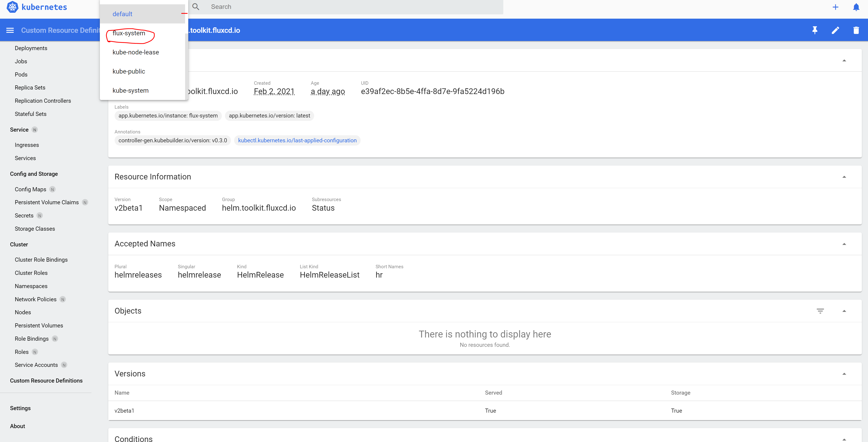Collapse the Versions section
This screenshot has width=868, height=442.
click(844, 374)
